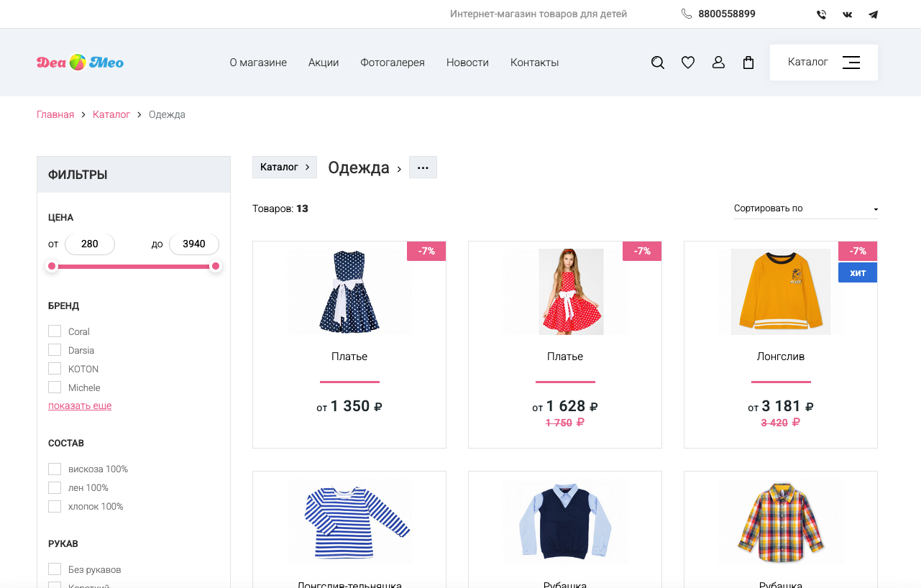Click the показать еще link
921x588 pixels.
(80, 406)
